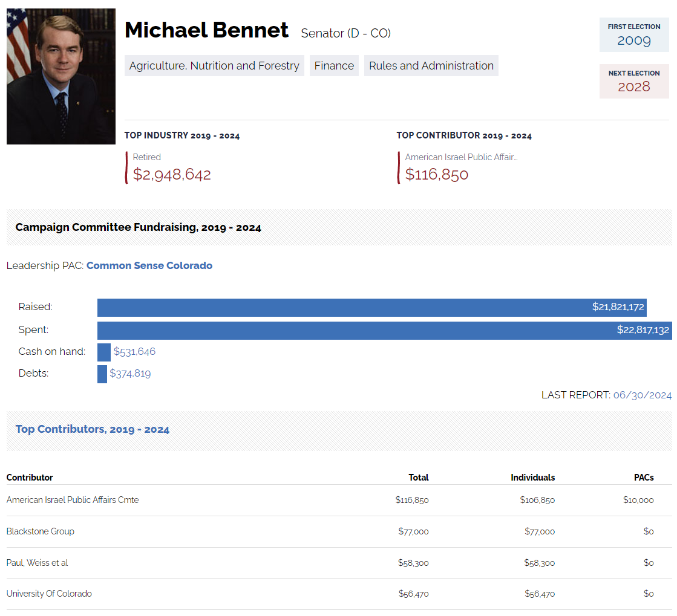
Task: Open the Top Contributors, 2019 - 2024 heading link
Action: pos(93,429)
